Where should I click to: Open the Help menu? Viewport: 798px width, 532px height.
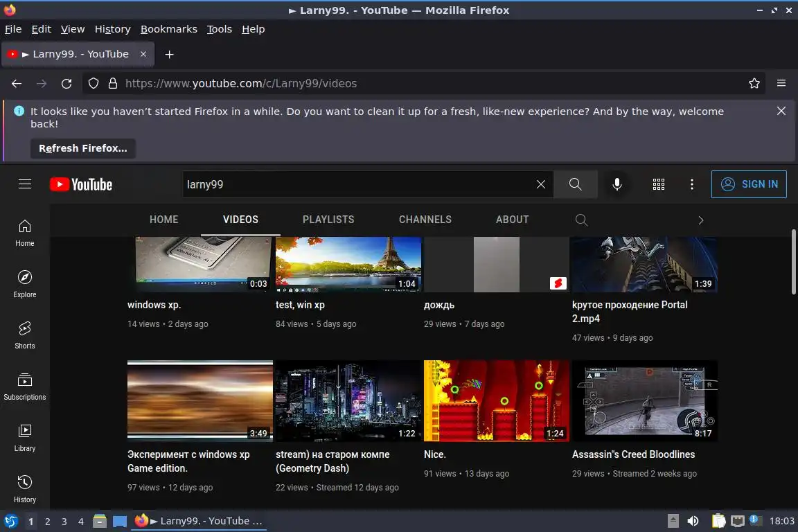(x=253, y=29)
